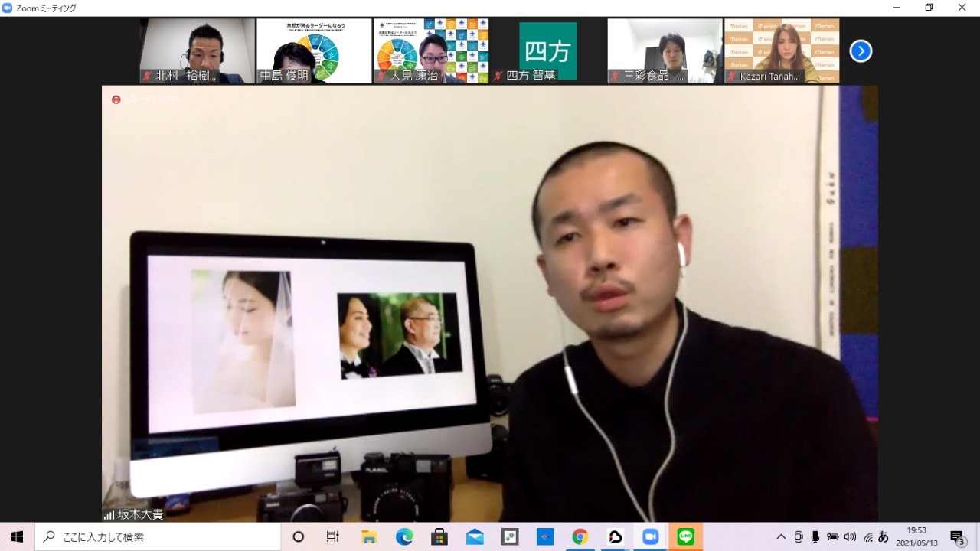Click the Zoom ミーティング window title
Viewport: 980px width, 551px height.
pos(46,8)
